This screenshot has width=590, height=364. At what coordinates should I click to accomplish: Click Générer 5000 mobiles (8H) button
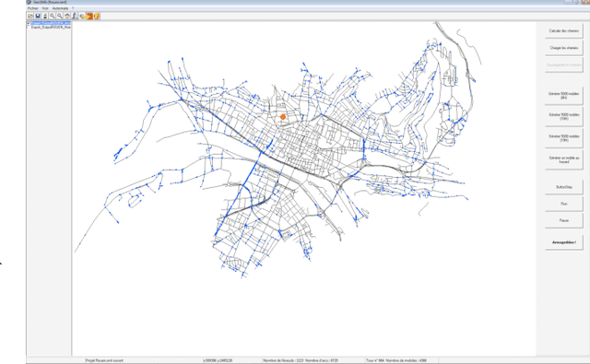[x=563, y=96]
